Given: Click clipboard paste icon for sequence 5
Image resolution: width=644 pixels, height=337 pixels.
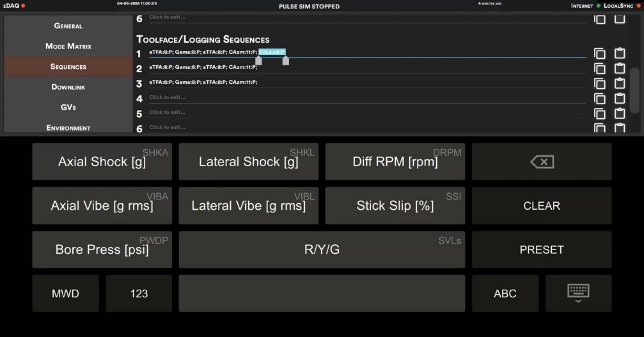Looking at the screenshot, I should tap(619, 113).
